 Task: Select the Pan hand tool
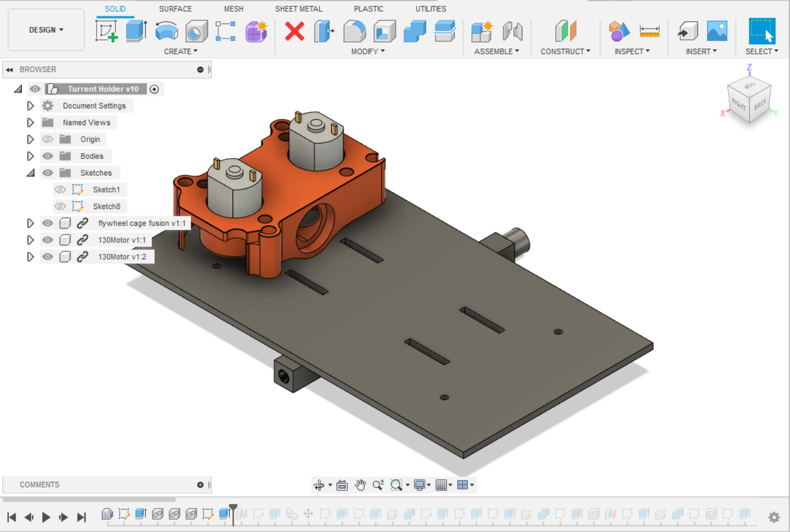click(x=361, y=485)
